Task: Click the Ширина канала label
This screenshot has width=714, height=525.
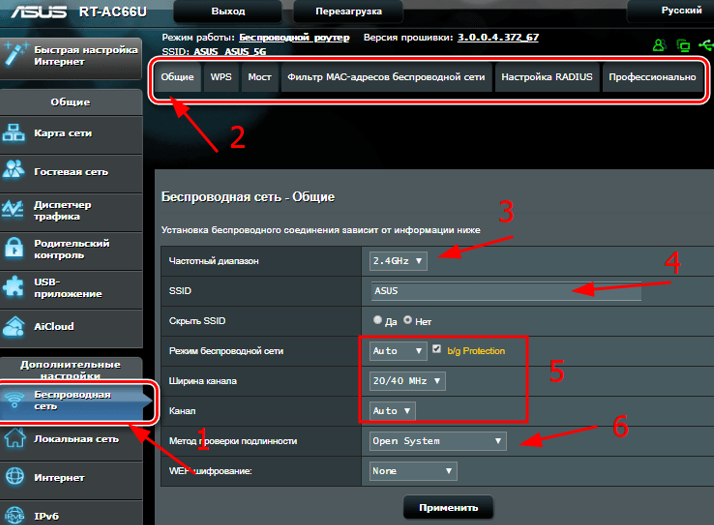Action: click(203, 381)
